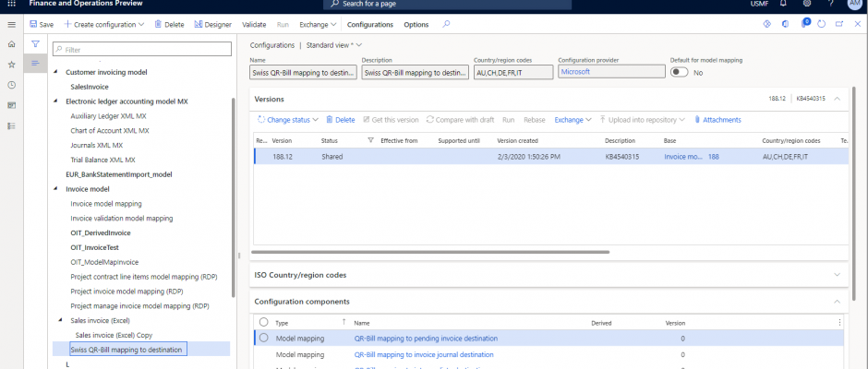Open Base Invoice model link in version row
Screen dimensions: 868x369
pyautogui.click(x=683, y=157)
